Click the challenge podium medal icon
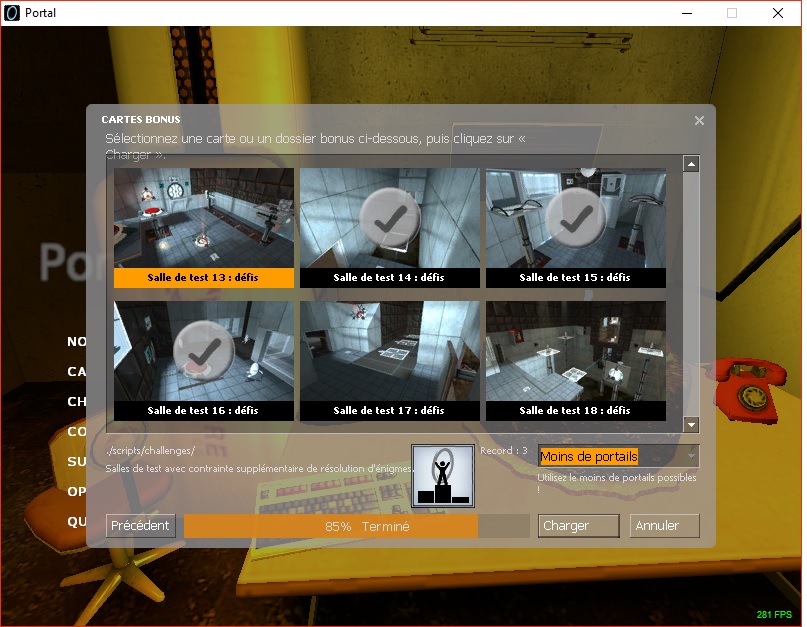Viewport: 807px width, 627px height. (442, 475)
